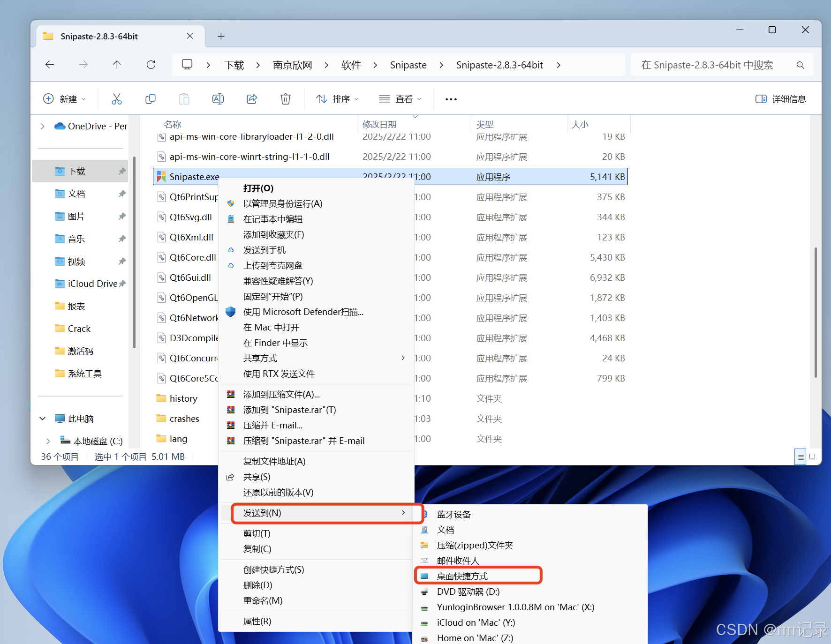Click the navigation pane scrollbar

coord(134,253)
